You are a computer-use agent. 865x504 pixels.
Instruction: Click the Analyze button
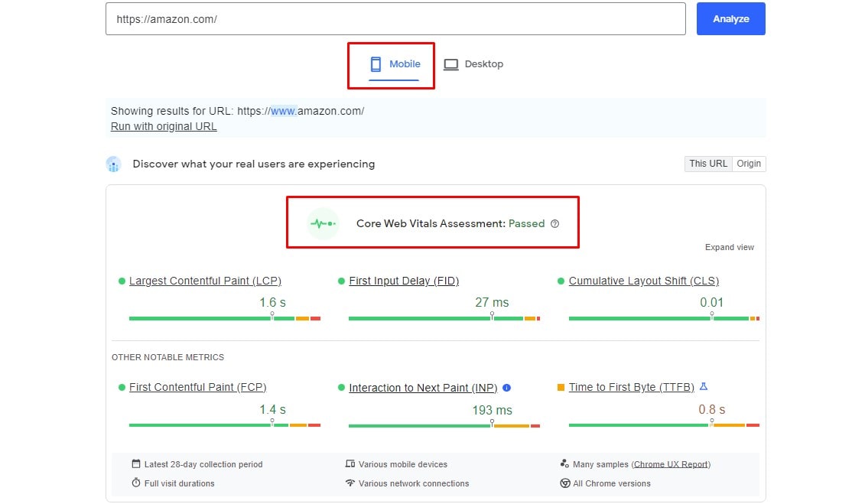[x=730, y=19]
